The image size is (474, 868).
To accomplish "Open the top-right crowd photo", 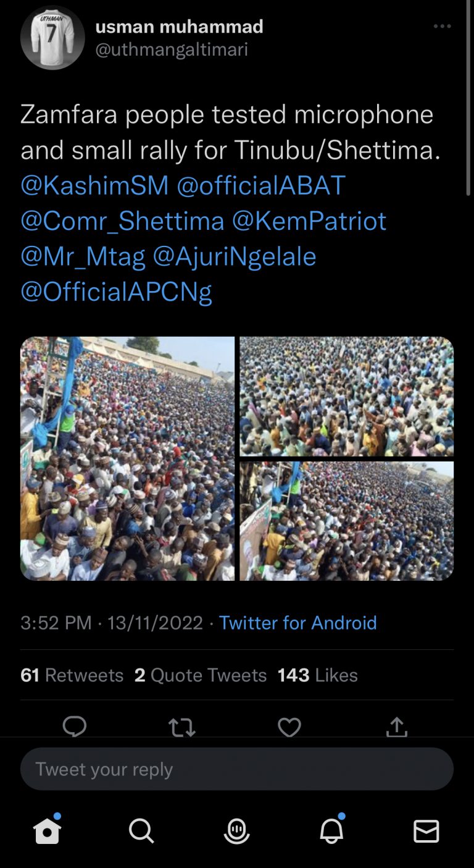I will 346,396.
